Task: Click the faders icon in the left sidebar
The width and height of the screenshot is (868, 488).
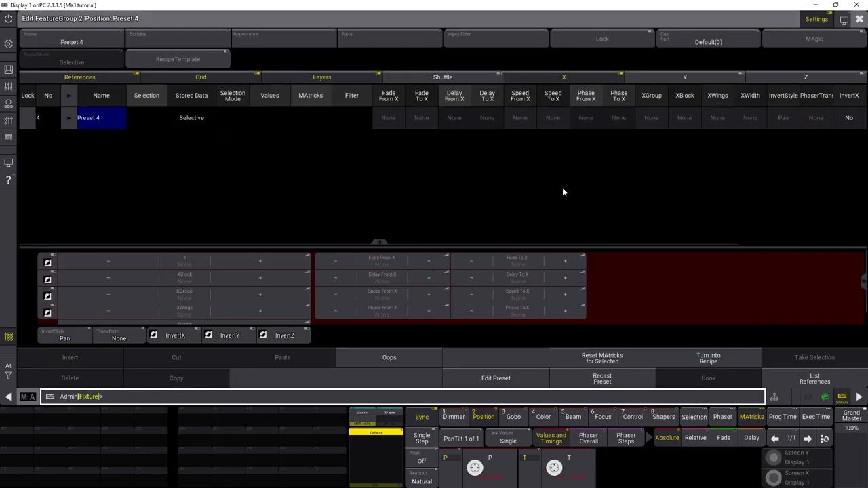Action: pos(8,86)
